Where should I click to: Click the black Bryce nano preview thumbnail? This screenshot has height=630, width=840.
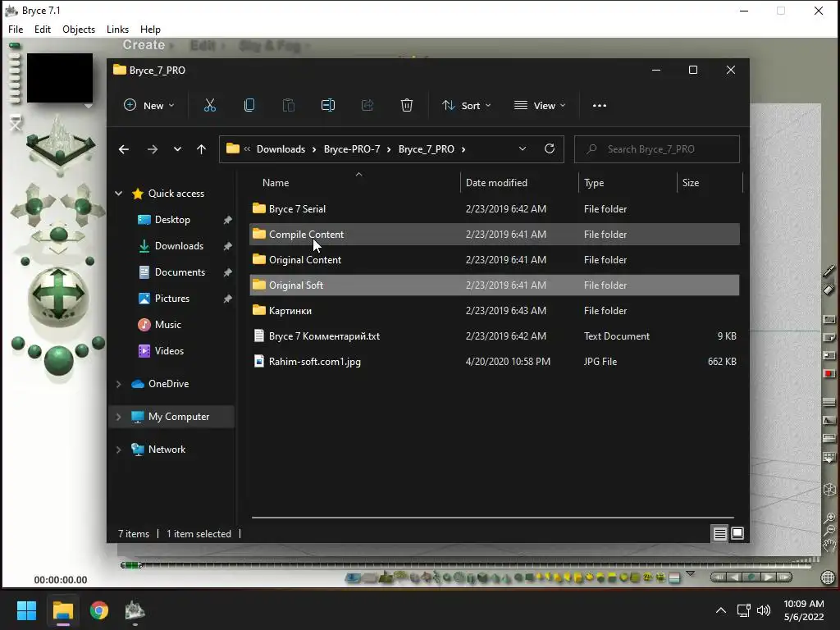tap(59, 78)
